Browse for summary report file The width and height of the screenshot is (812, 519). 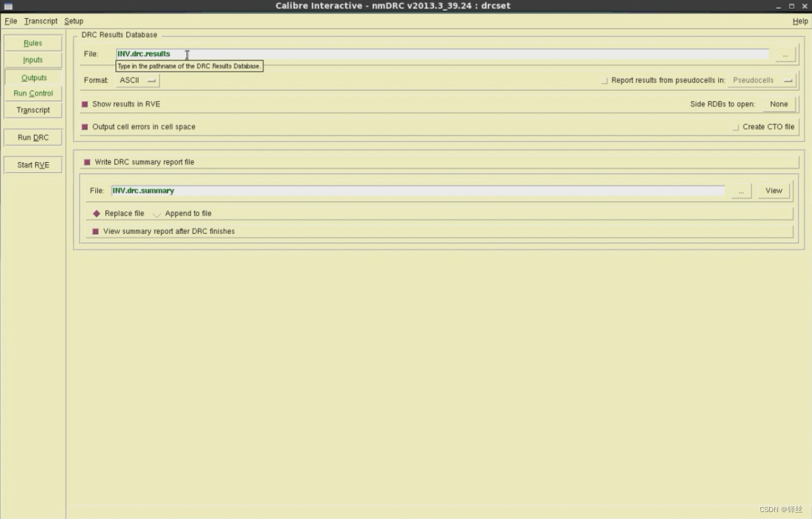click(741, 190)
